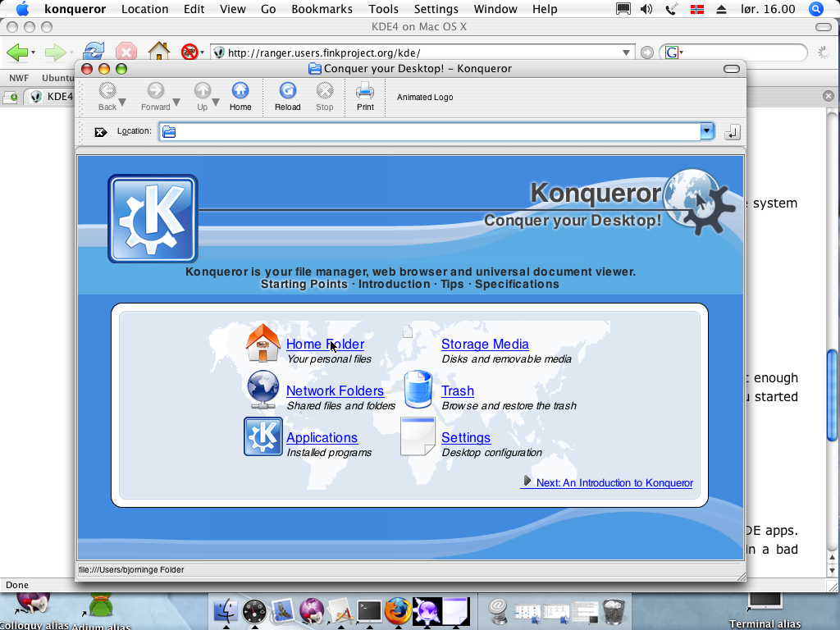Image resolution: width=840 pixels, height=630 pixels.
Task: Click green back arrow in background window
Action: 17,52
